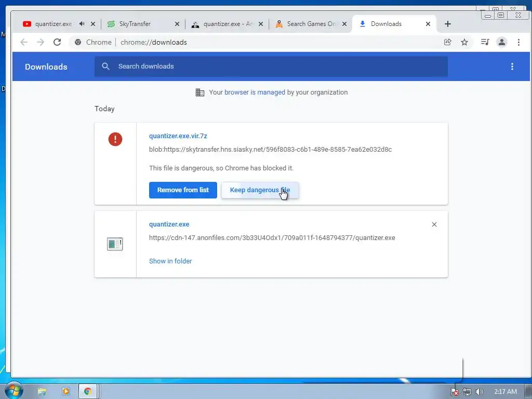Open the media controls toolbar icon
The image size is (532, 399).
coord(485,42)
